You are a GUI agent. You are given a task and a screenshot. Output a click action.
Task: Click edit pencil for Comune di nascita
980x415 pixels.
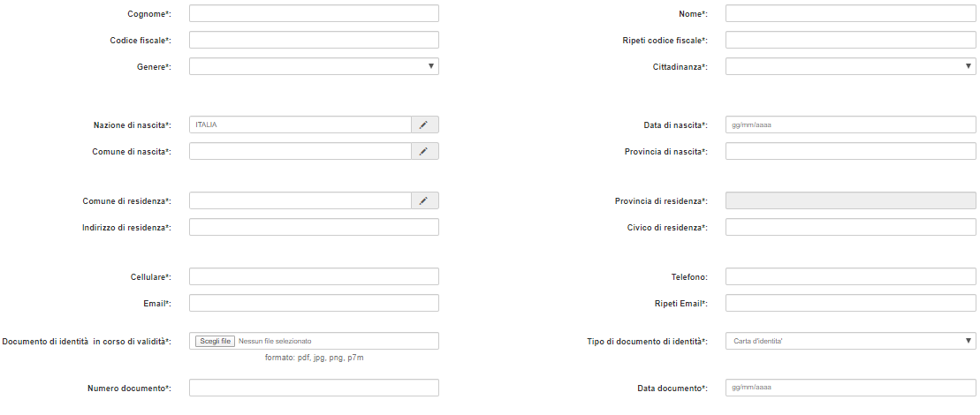tap(424, 152)
